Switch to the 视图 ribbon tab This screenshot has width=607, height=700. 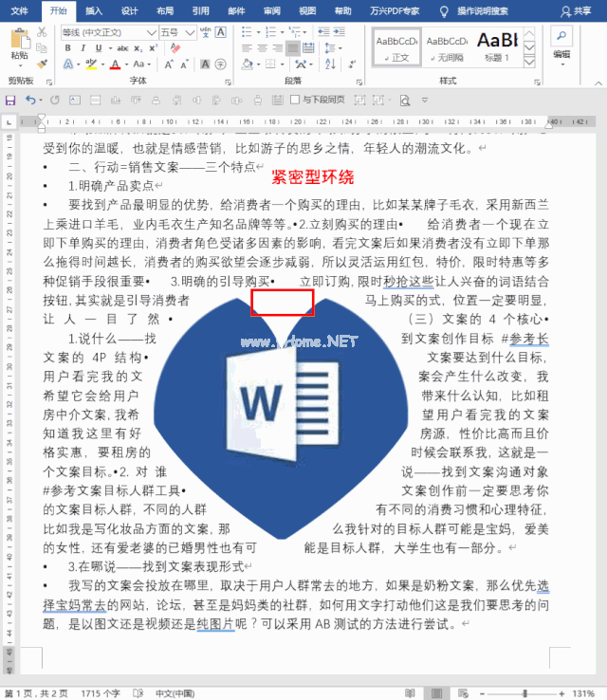tap(307, 11)
